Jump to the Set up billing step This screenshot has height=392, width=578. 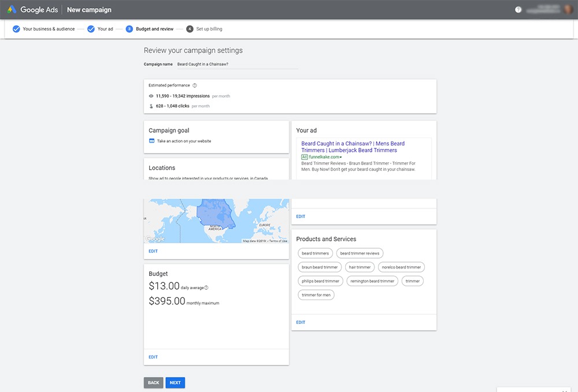click(x=204, y=29)
